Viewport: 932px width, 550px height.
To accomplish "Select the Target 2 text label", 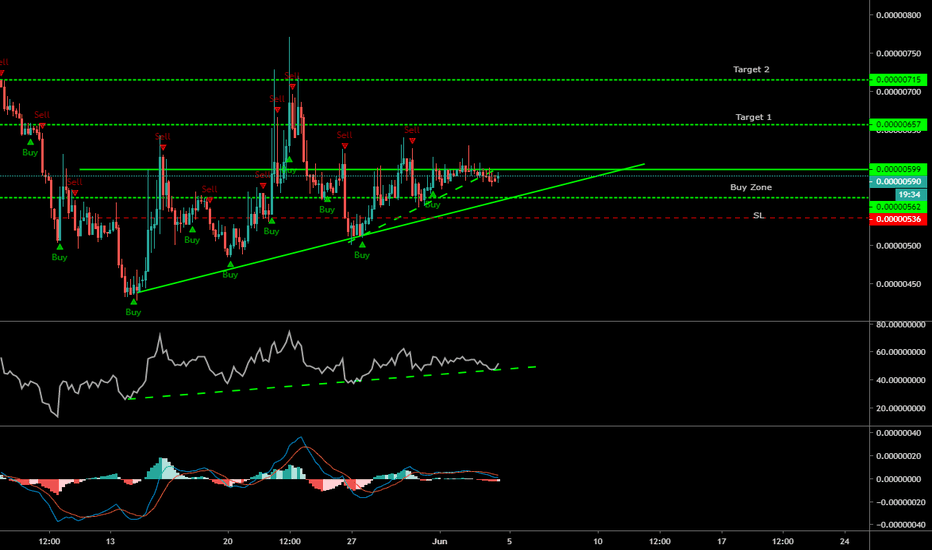I will point(751,70).
